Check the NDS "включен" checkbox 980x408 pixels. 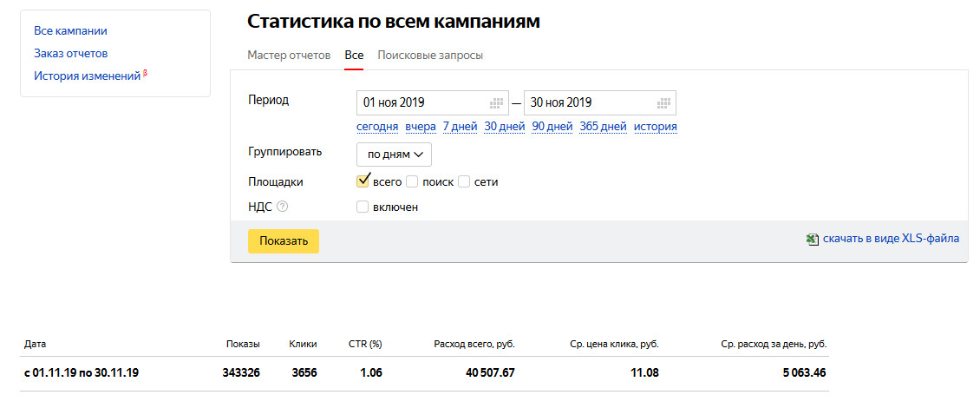pyautogui.click(x=363, y=207)
